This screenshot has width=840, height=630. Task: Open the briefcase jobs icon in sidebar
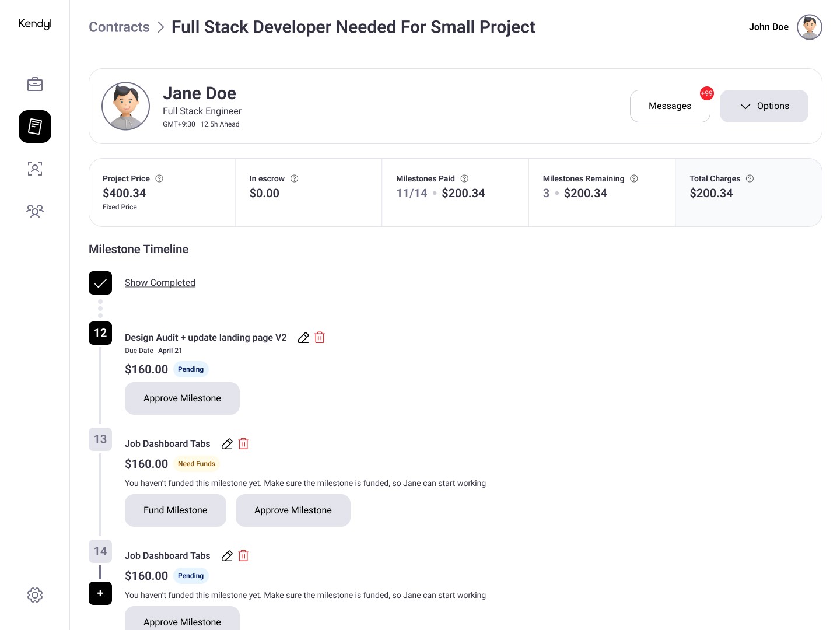(x=35, y=84)
